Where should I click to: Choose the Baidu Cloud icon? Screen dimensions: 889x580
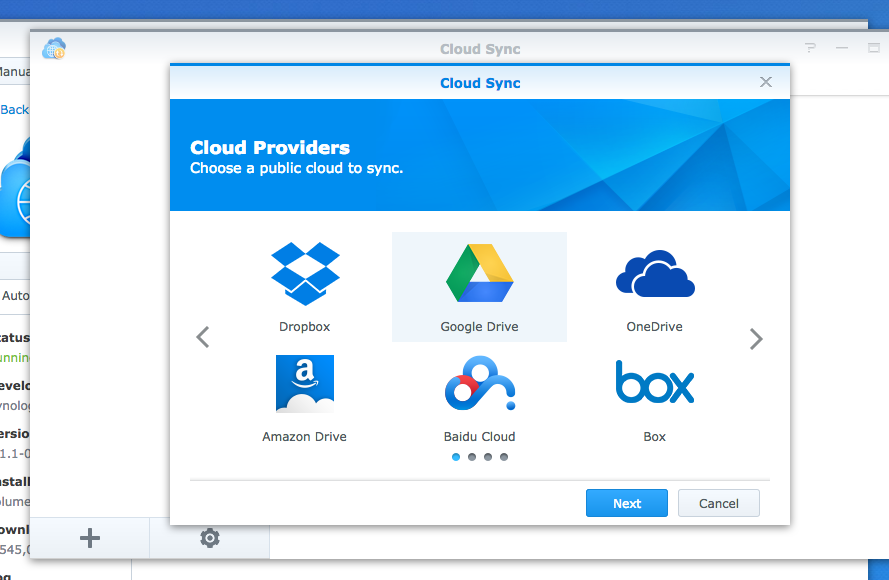[x=479, y=384]
